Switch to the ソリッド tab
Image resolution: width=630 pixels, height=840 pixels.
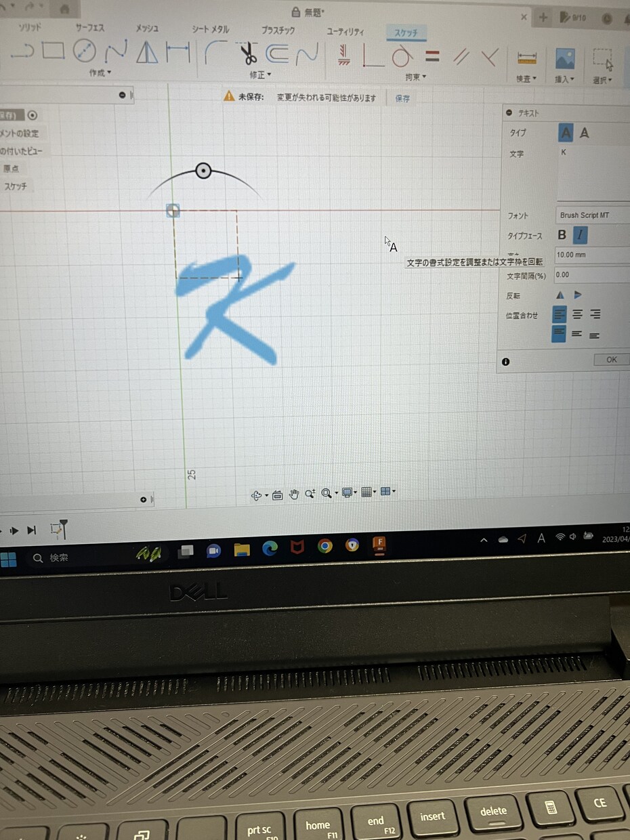pos(29,28)
